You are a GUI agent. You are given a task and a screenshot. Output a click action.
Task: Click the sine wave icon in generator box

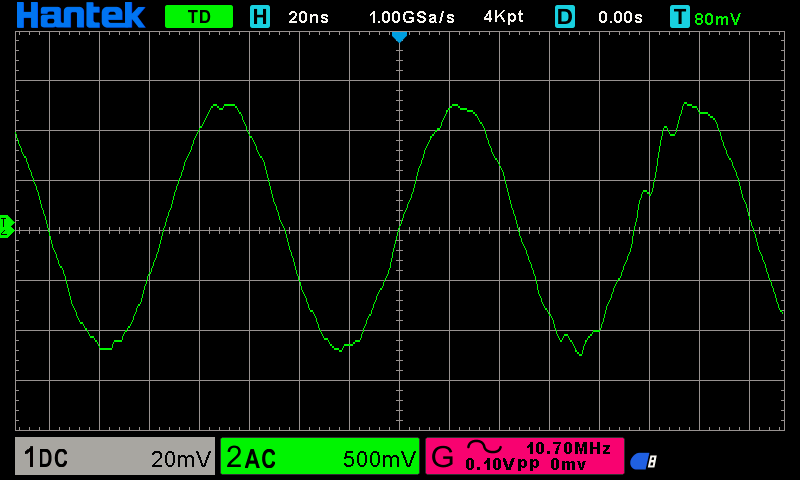[485, 447]
